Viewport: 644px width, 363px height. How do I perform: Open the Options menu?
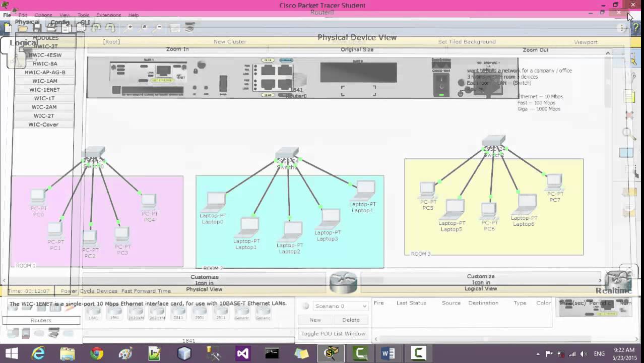(43, 15)
